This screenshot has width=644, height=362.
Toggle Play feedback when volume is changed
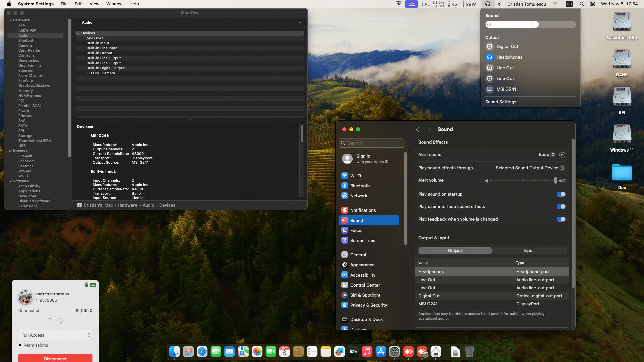561,219
